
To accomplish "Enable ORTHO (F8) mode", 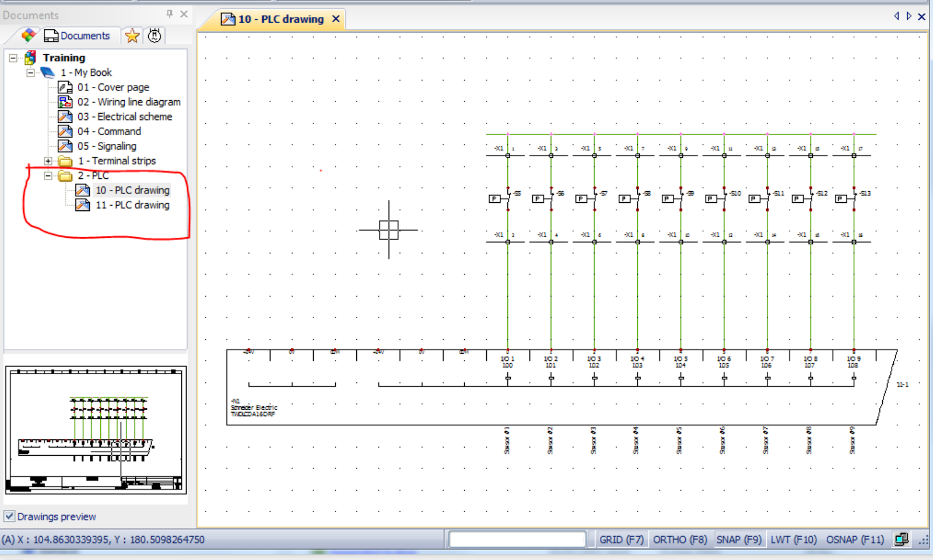I will 680,540.
